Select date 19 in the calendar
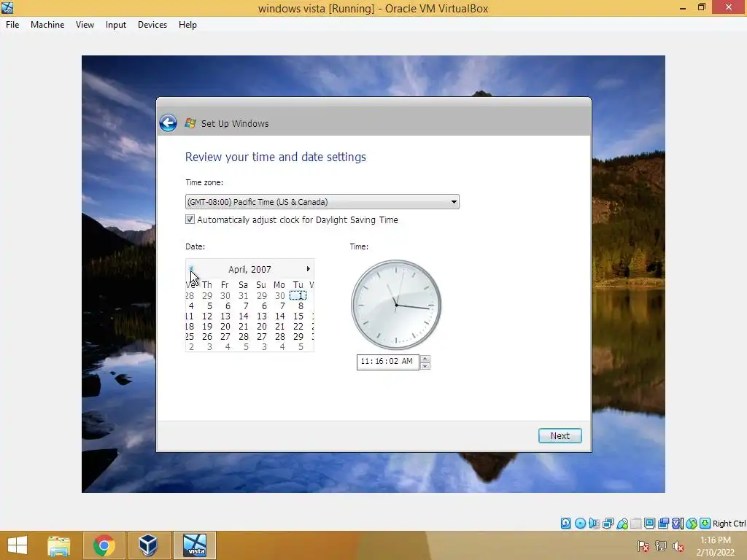Viewport: 747px width, 560px height. tap(206, 327)
